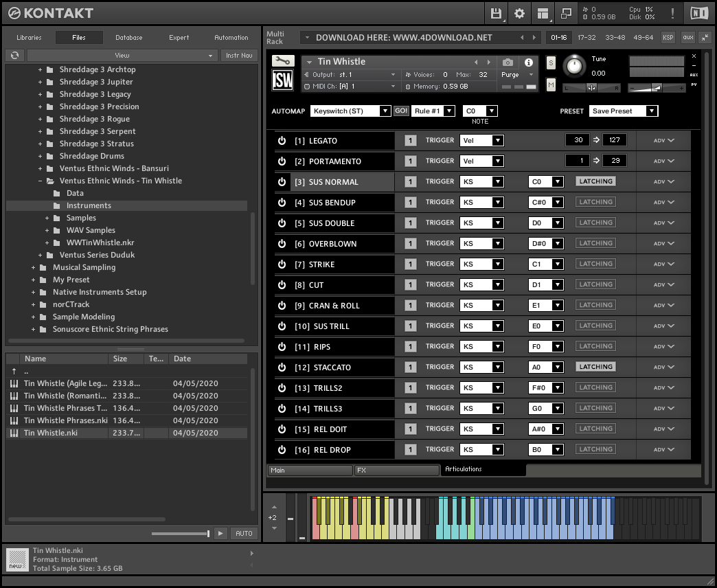Adjust the Tune knob
The width and height of the screenshot is (717, 588).
click(574, 67)
